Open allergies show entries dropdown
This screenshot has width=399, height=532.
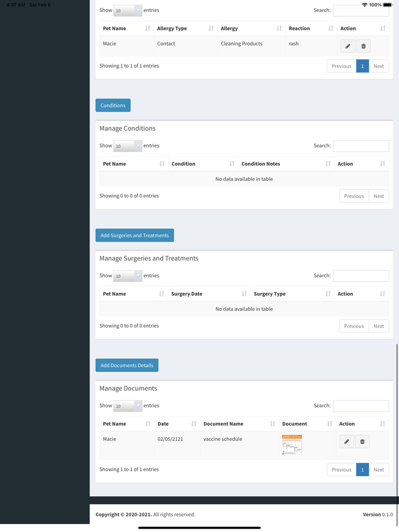tap(128, 10)
